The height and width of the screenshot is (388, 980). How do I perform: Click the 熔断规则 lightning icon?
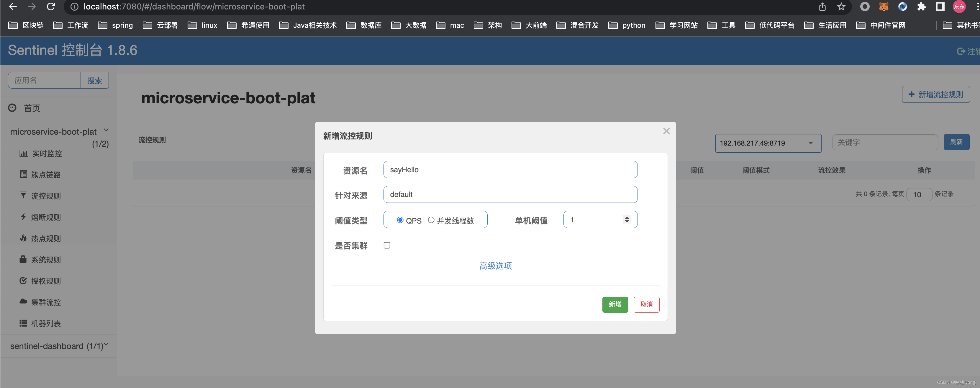point(23,217)
